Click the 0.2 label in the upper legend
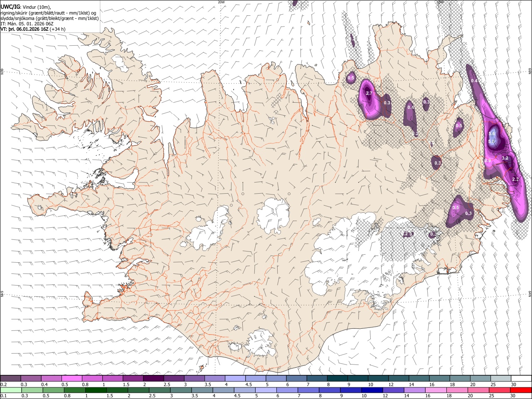 (3, 384)
